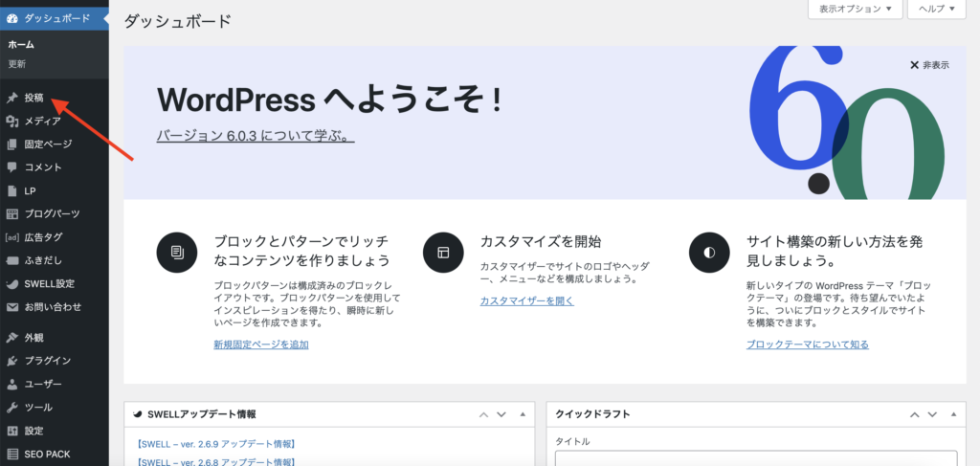980x466 pixels.
Task: Select the 更新 submenu item
Action: pos(17,64)
